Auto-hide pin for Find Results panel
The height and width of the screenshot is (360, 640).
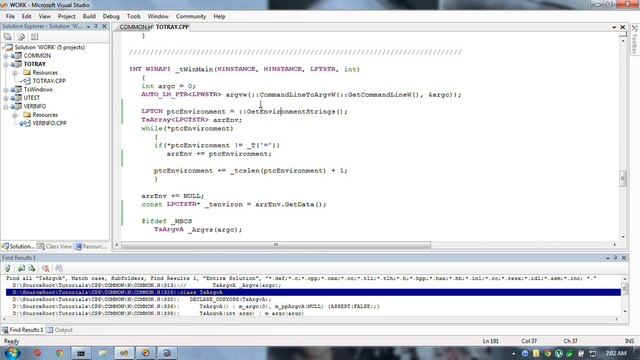616,258
